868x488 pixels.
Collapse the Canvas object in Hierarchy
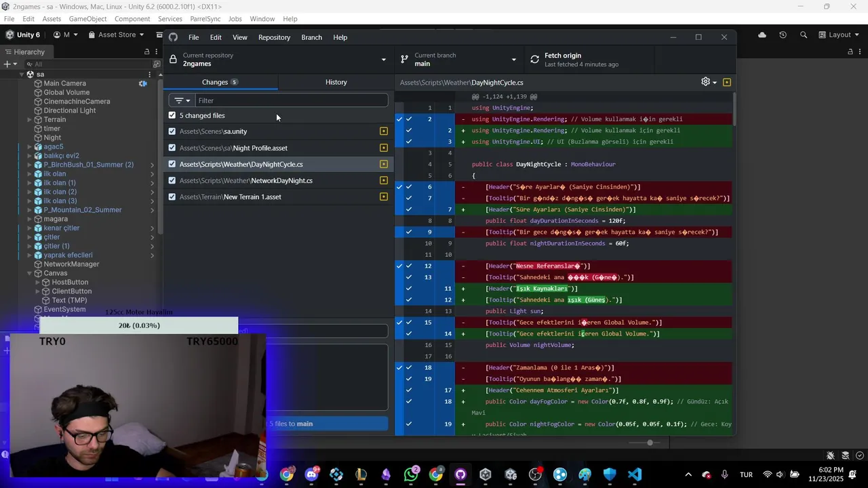coord(30,273)
